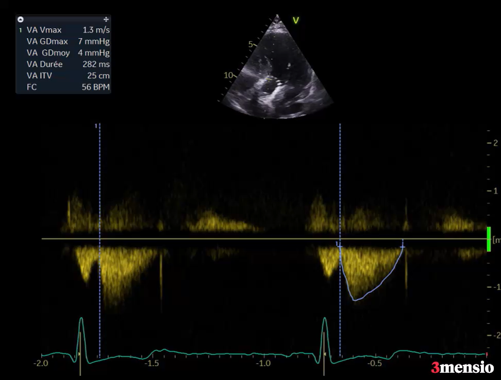Select the VA GDmoy label
This screenshot has width=501, height=380.
point(48,53)
